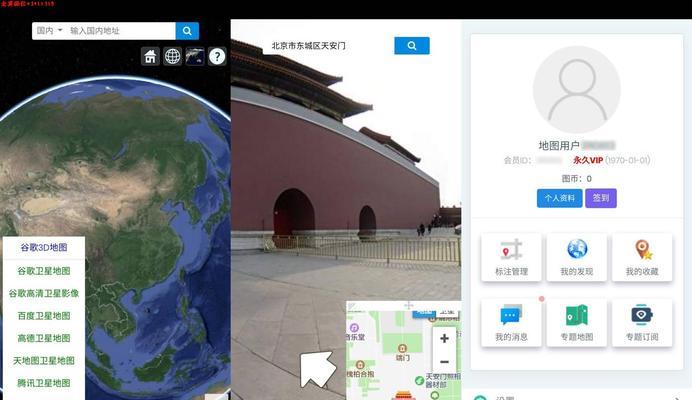Viewport: 692px width, 400px height.
Task: Open 我的消息 messages card
Action: pos(511,323)
